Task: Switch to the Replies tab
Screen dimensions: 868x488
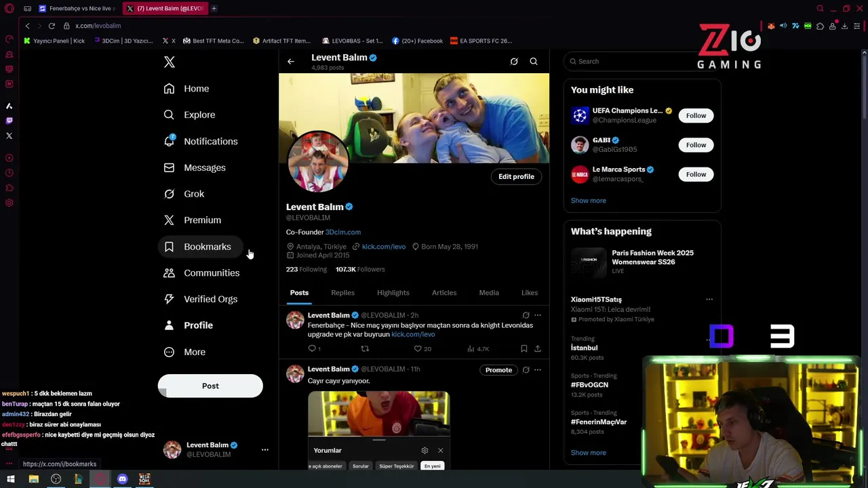Action: (x=342, y=293)
